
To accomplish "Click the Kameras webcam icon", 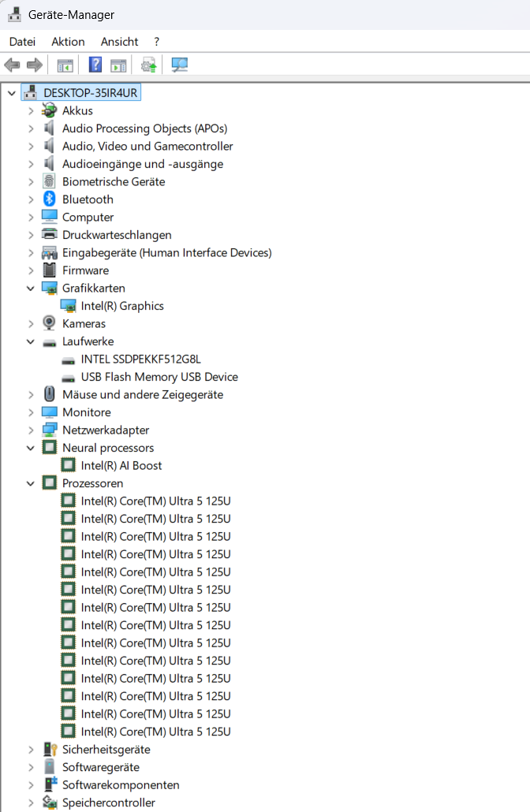I will tap(49, 323).
